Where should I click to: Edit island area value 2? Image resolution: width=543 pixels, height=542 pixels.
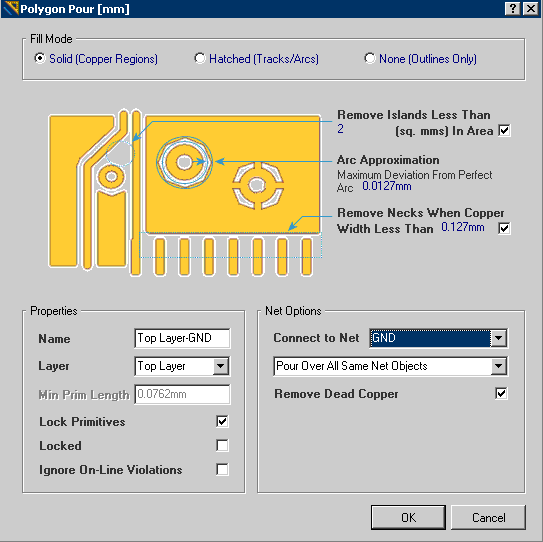coord(340,129)
